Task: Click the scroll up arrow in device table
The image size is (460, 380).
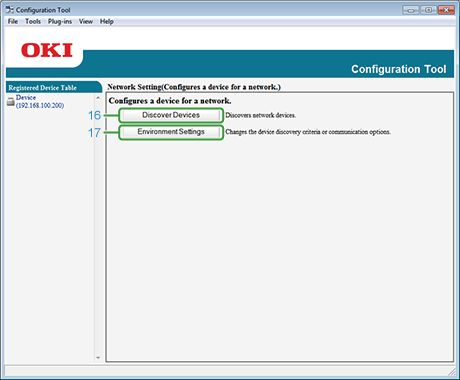Action: (x=98, y=98)
